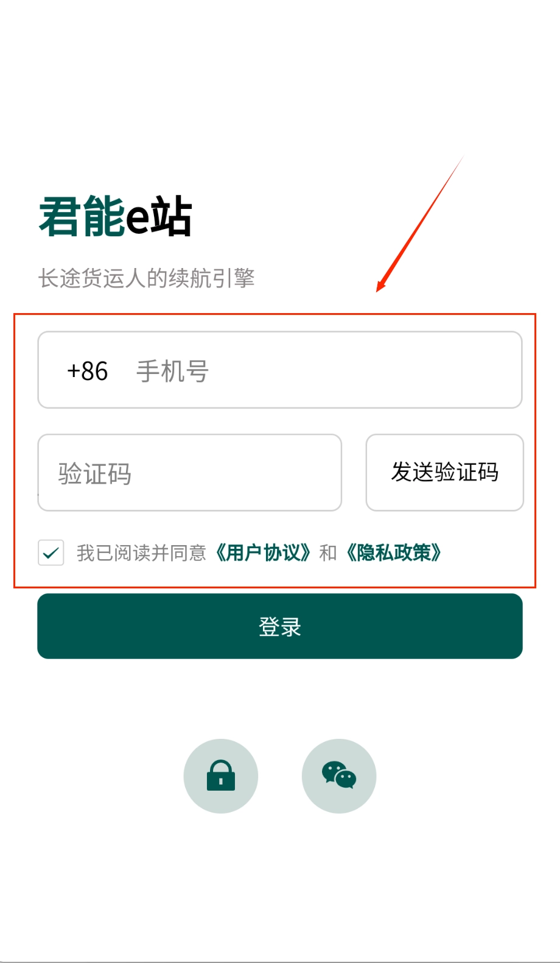The image size is (560, 963).
Task: Click the 君能e站 app title
Action: 116,216
